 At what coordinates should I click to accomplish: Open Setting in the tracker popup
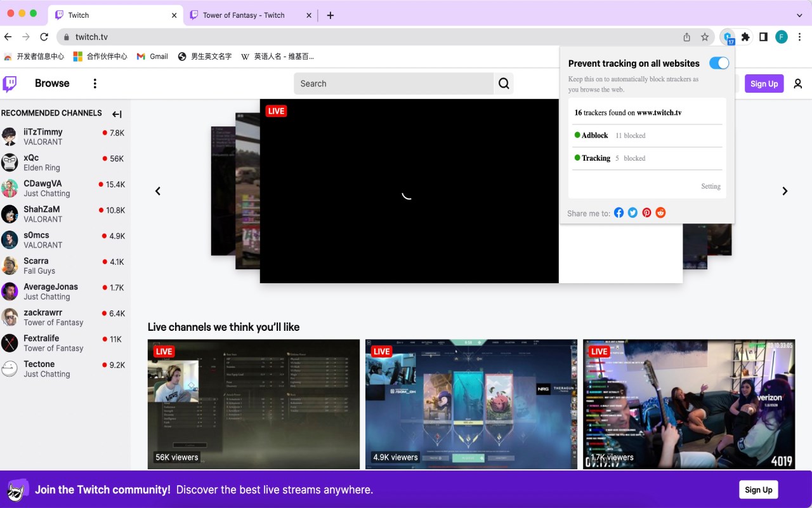710,187
